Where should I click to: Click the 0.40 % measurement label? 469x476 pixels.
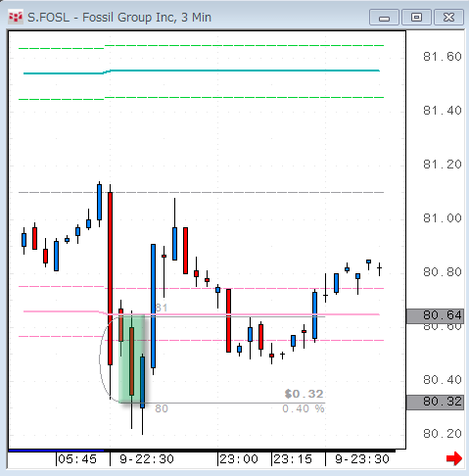coord(304,408)
